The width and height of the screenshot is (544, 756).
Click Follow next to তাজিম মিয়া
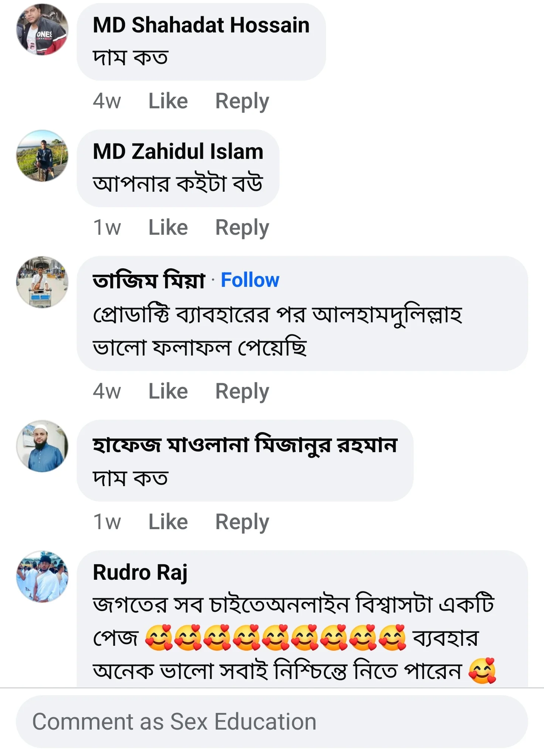pos(250,281)
